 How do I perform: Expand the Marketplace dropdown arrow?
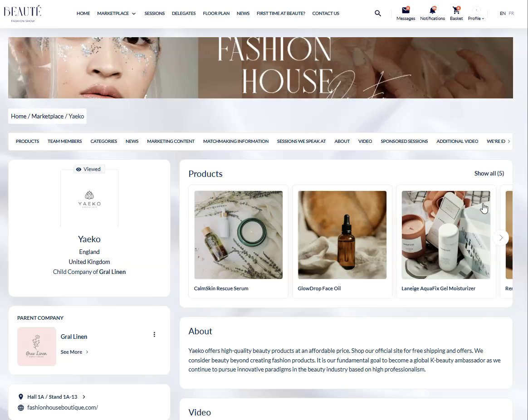coord(134,14)
